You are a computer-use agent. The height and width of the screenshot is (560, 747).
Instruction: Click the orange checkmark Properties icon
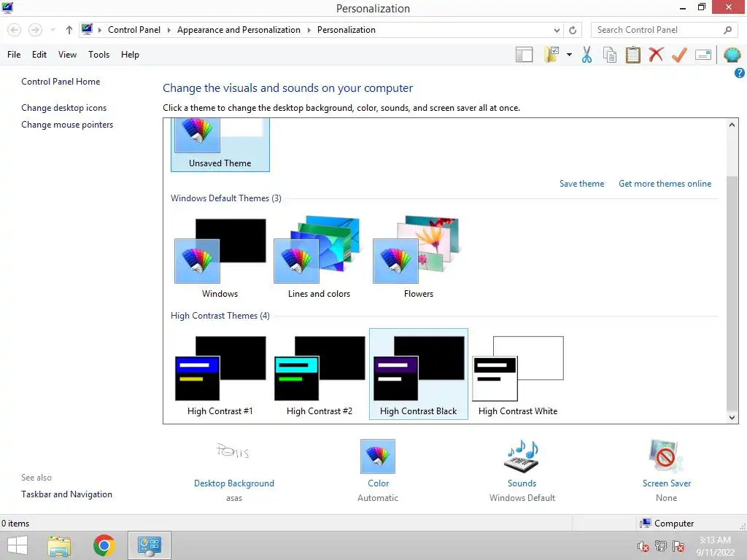pyautogui.click(x=679, y=55)
